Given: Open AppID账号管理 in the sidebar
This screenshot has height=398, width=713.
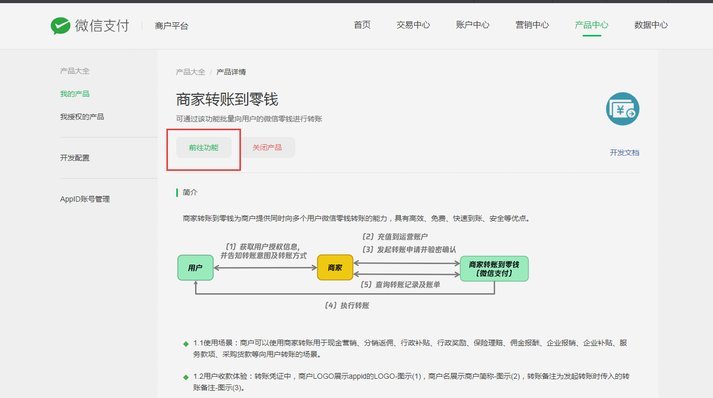Looking at the screenshot, I should [x=85, y=199].
